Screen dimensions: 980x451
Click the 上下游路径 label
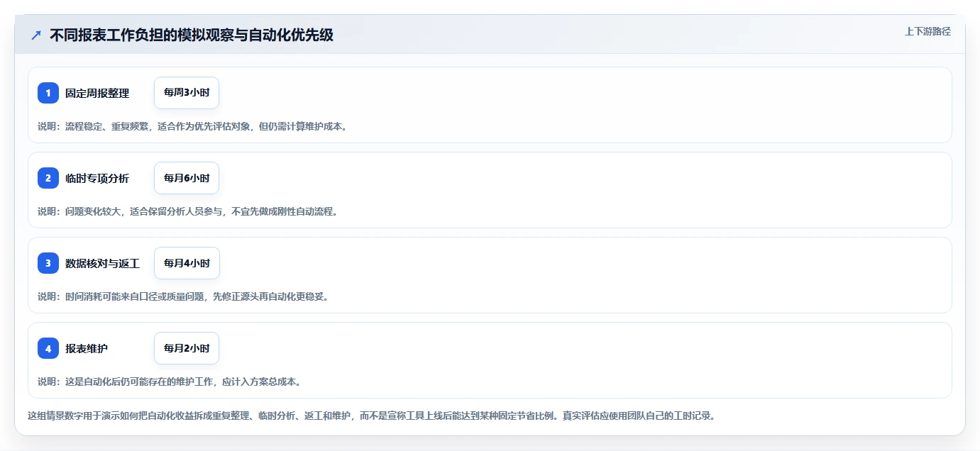click(x=927, y=31)
